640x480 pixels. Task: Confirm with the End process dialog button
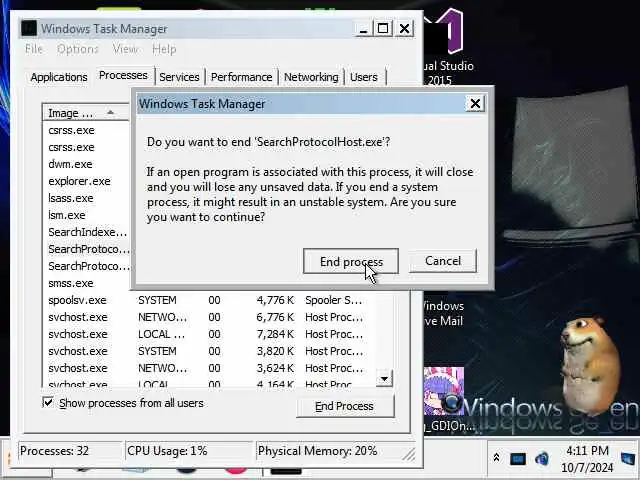[351, 261]
